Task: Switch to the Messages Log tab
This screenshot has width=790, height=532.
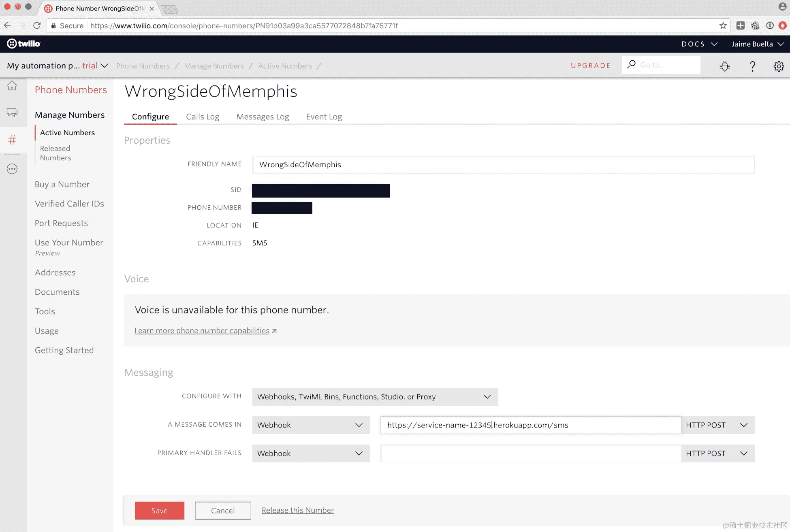Action: pyautogui.click(x=263, y=117)
